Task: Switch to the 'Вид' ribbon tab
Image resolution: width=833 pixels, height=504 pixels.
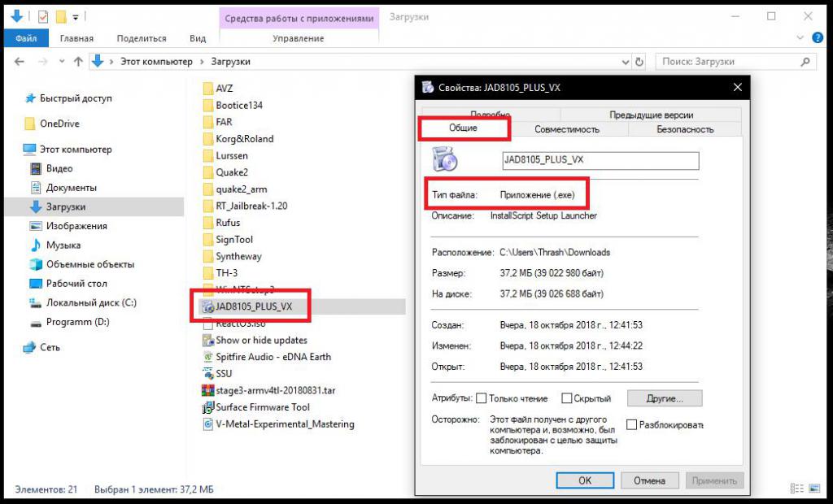Action: click(x=198, y=38)
